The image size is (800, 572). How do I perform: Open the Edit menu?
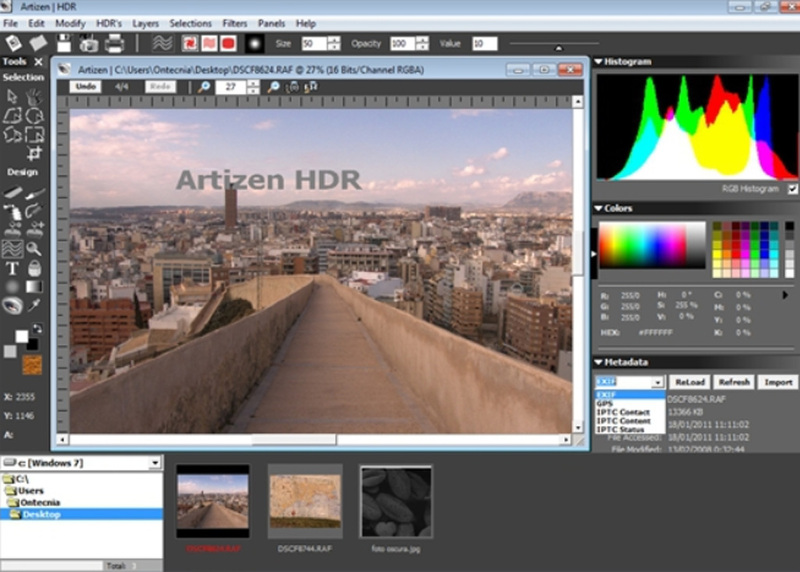pos(36,23)
